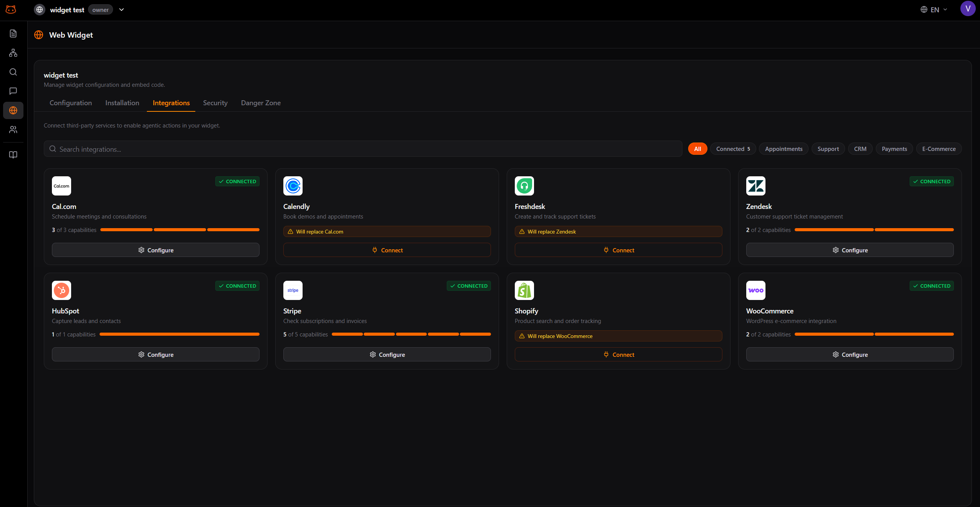Click the HubSpot logo icon
980x507 pixels.
pyautogui.click(x=62, y=290)
